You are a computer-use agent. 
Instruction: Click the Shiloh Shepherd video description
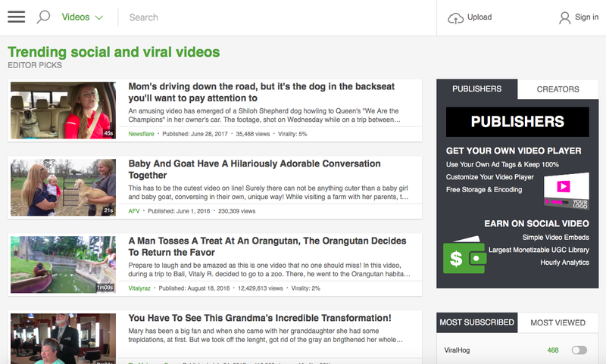(264, 116)
